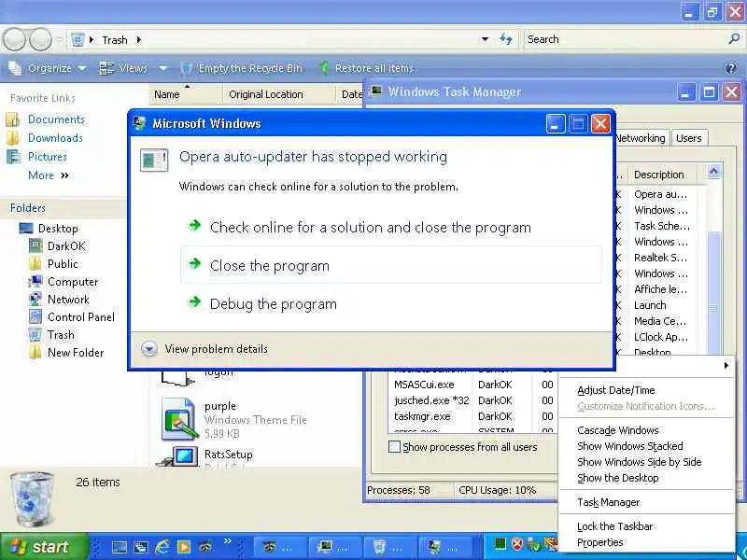
Task: Launch Windows Media Player from quick launch
Action: tap(184, 547)
